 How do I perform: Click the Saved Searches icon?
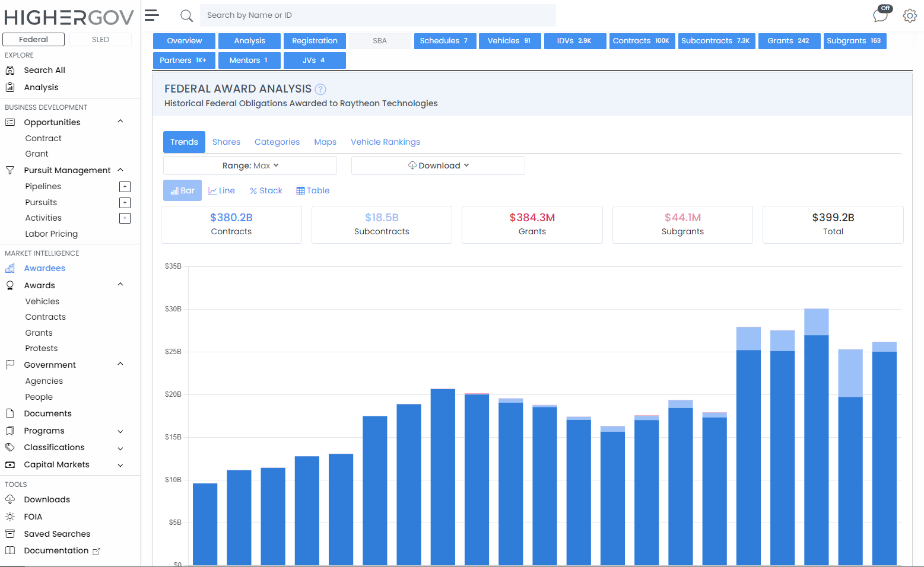coord(10,534)
